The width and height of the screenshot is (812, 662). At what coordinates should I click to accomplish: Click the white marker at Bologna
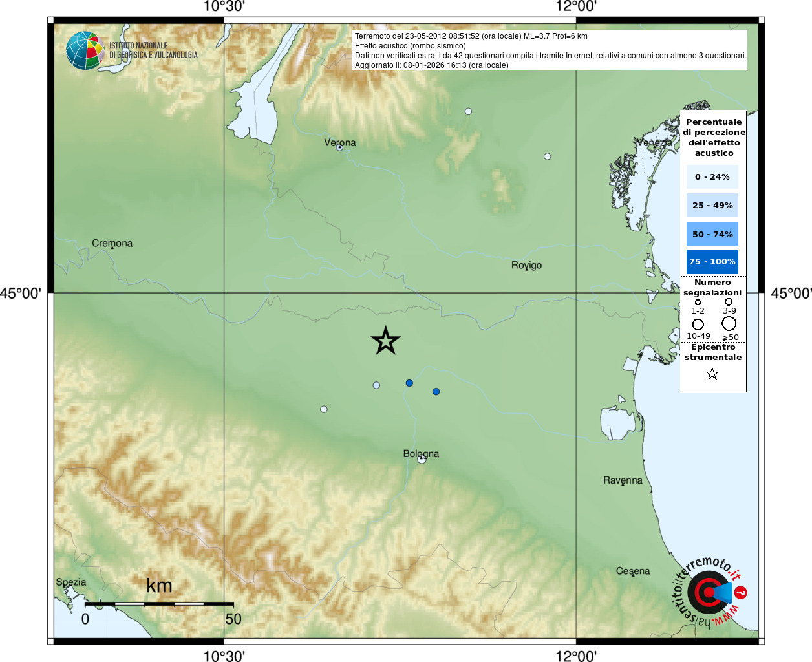point(422,460)
